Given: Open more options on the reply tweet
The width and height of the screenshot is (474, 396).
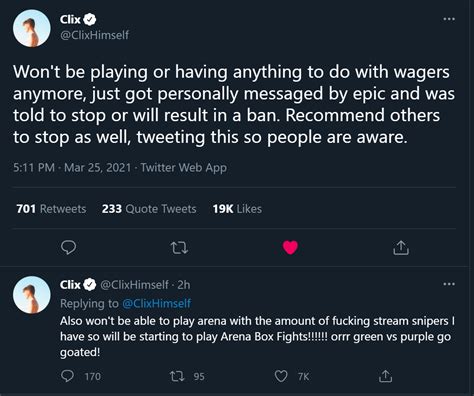Looking at the screenshot, I should click(449, 284).
